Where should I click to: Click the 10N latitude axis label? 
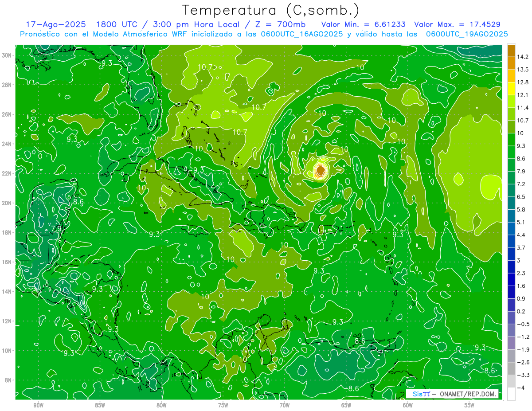[7, 351]
